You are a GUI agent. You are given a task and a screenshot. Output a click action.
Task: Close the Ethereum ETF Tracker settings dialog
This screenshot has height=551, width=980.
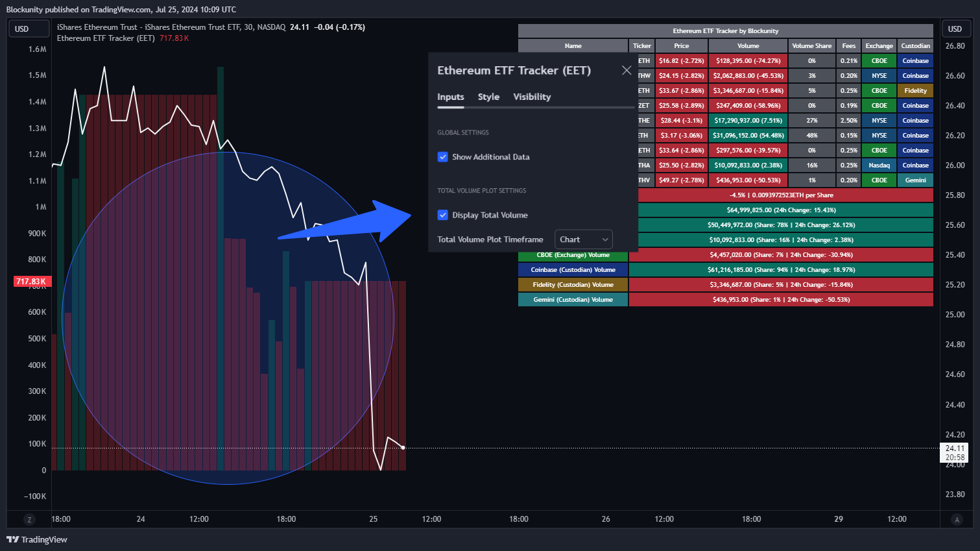pyautogui.click(x=627, y=70)
